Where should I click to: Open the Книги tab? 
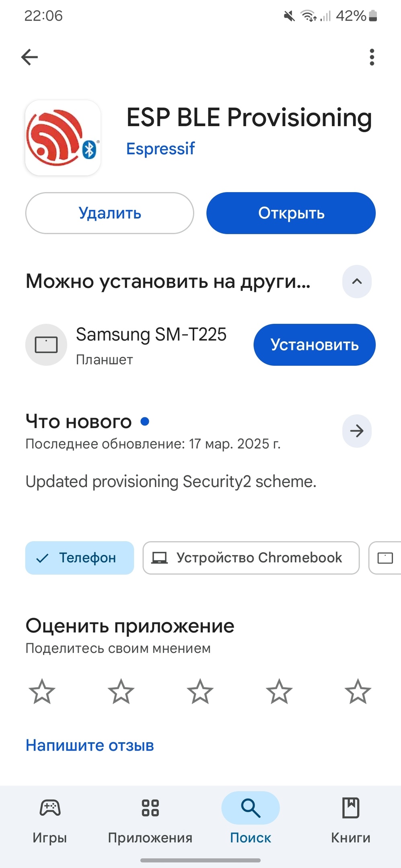(x=350, y=820)
